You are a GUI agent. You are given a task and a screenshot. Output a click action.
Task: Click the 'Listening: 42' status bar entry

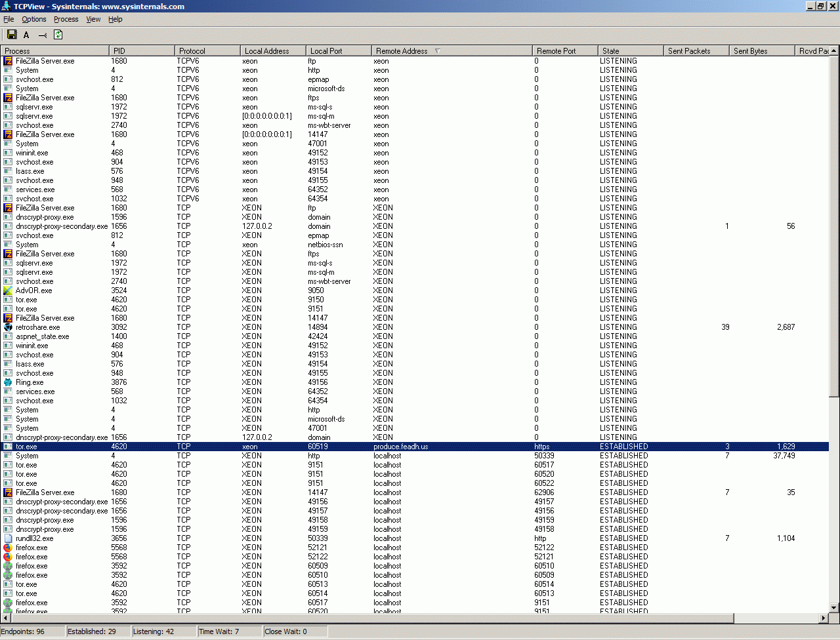pyautogui.click(x=165, y=631)
